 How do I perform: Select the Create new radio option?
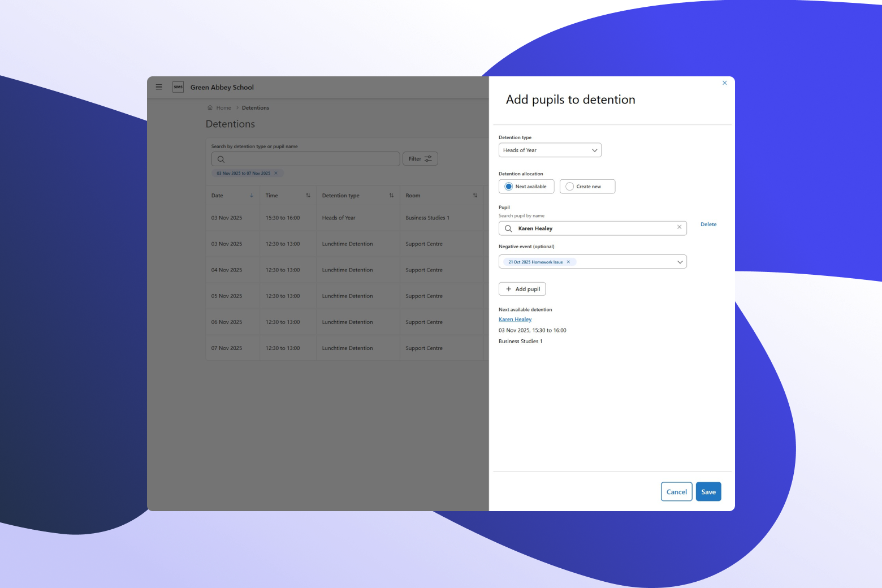570,187
